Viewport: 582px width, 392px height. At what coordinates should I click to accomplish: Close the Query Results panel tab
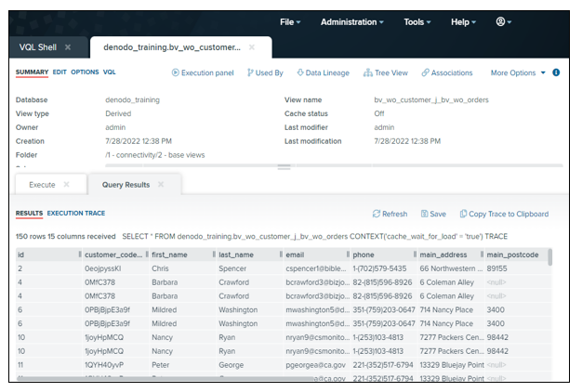click(x=161, y=184)
